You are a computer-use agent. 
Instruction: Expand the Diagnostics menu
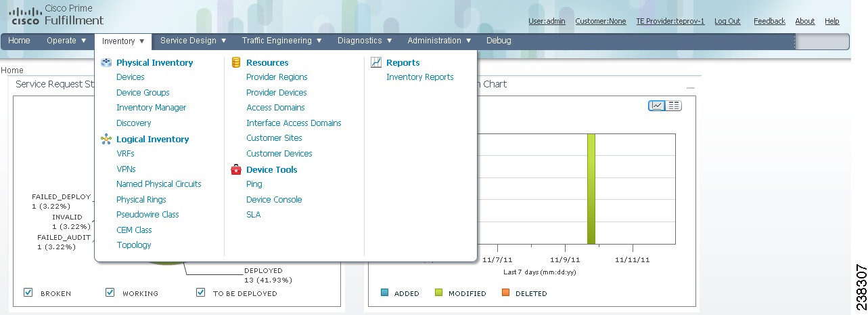(x=365, y=41)
